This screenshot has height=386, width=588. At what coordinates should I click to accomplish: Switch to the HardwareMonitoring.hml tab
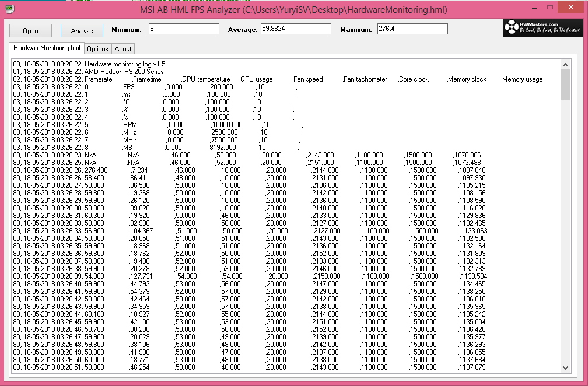point(47,48)
